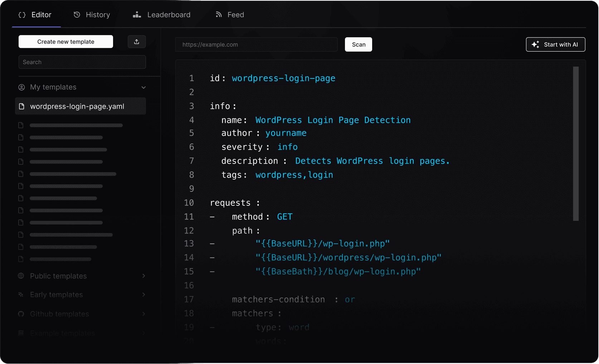Click the https://example.com URL field

point(256,44)
